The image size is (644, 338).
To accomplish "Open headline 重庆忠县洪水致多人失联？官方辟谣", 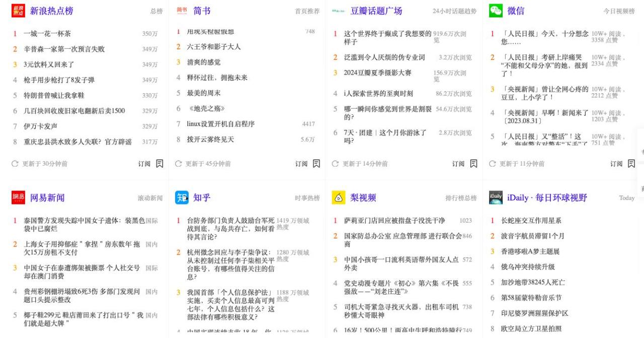I will pos(77,142).
